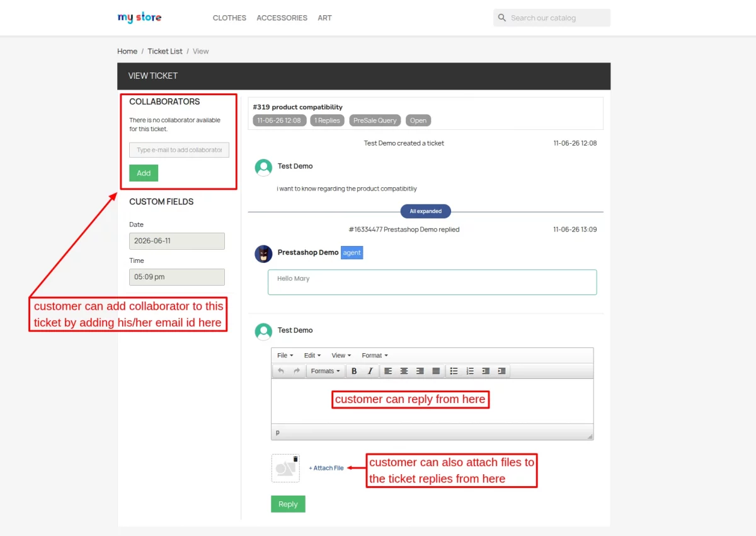Screen dimensions: 756x536
Task: Increase indent in reply editor
Action: click(x=501, y=371)
